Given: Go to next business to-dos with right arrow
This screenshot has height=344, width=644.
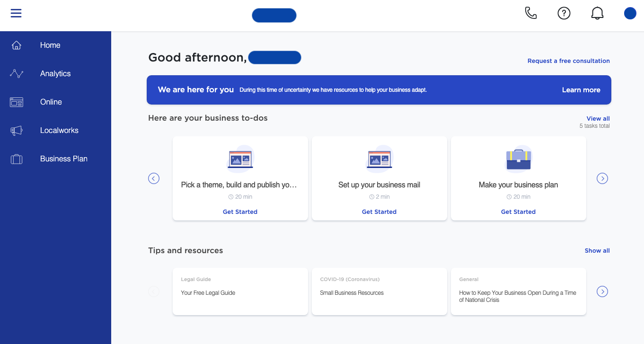Looking at the screenshot, I should click(602, 178).
